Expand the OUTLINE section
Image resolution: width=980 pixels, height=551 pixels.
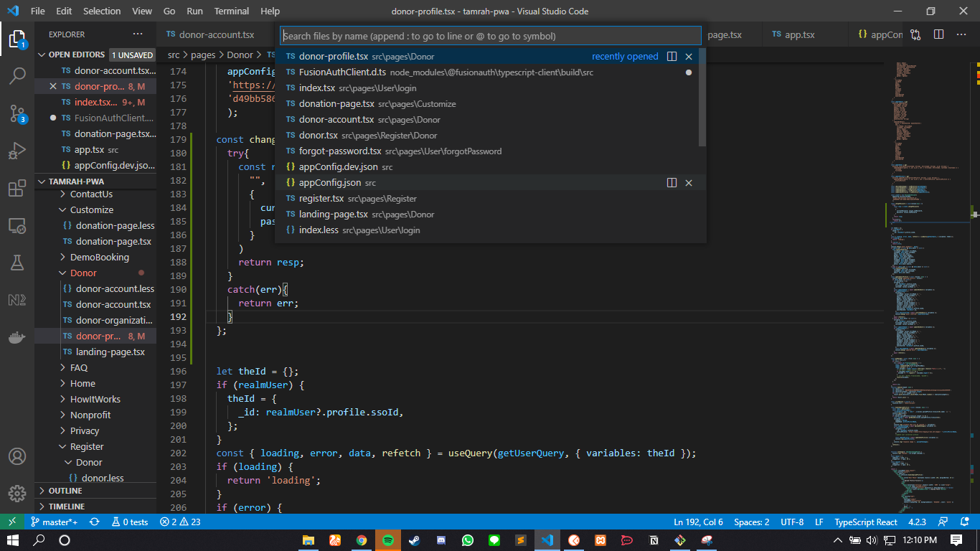pos(65,491)
